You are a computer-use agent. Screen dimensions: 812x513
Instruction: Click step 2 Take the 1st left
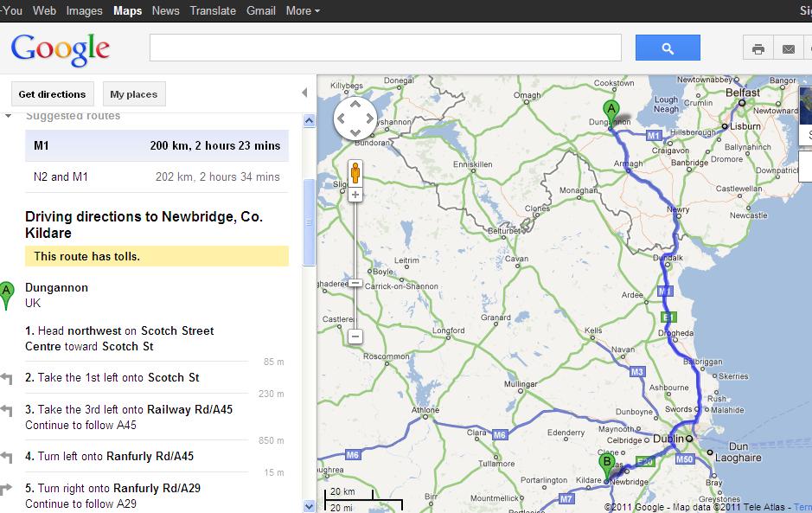point(112,377)
